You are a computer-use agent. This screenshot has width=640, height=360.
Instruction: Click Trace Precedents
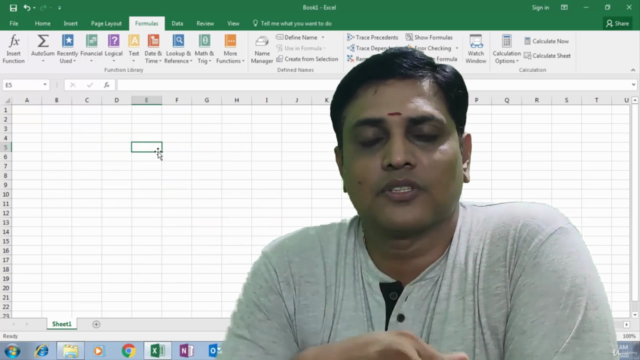[372, 37]
